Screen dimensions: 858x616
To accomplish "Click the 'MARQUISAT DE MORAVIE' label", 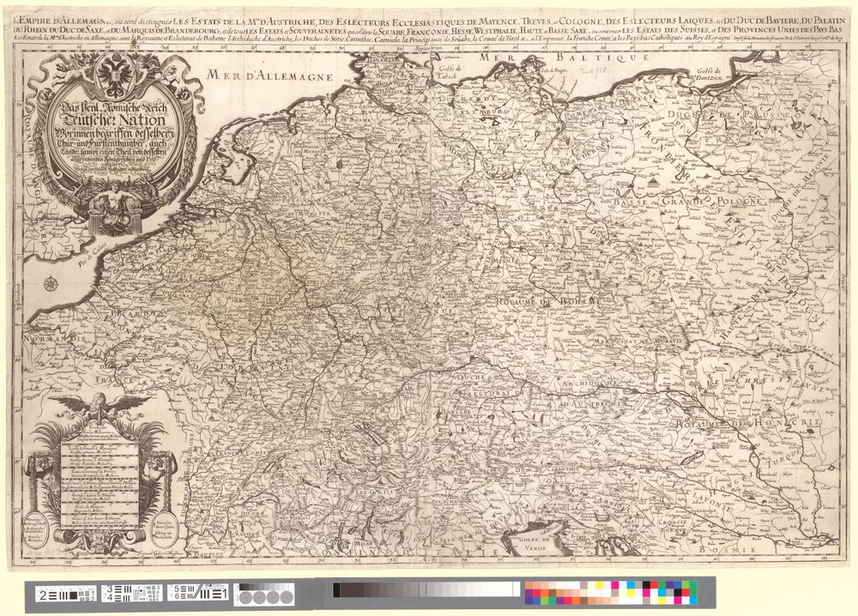I will pos(638,341).
